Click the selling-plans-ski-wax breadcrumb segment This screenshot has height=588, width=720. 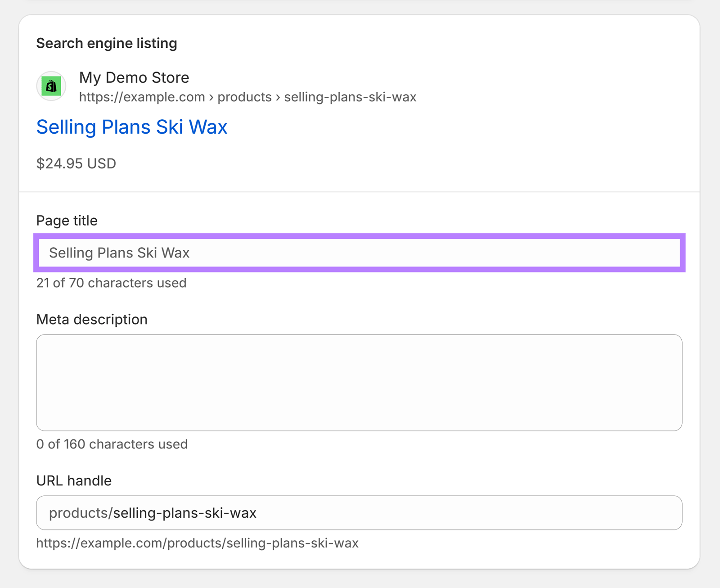coord(349,97)
